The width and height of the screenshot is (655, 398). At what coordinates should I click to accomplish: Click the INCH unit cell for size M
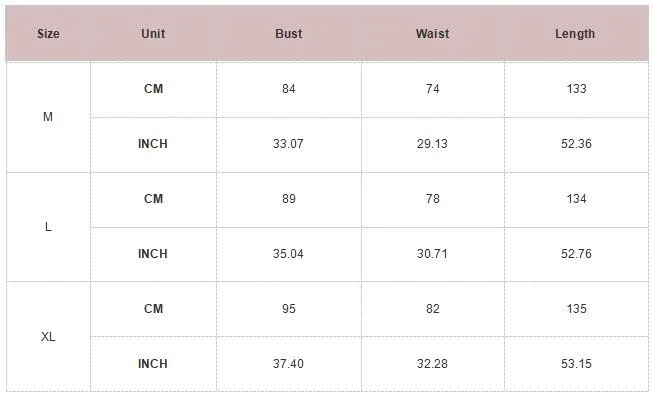tap(153, 144)
